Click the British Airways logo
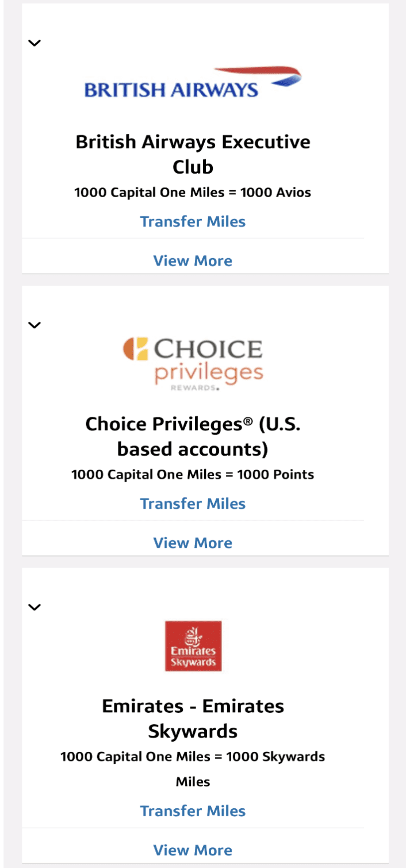This screenshot has height=868, width=406. click(193, 80)
